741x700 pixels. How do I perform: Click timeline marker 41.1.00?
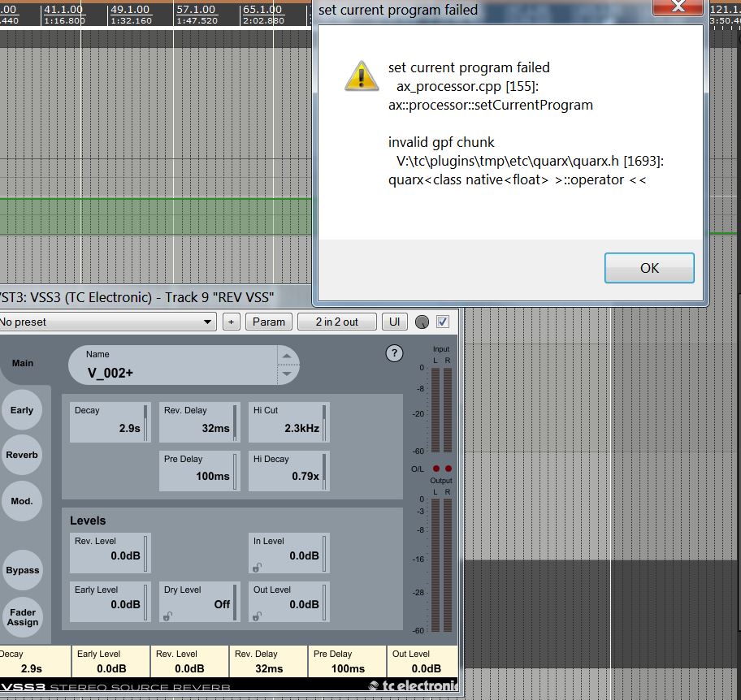tap(63, 10)
